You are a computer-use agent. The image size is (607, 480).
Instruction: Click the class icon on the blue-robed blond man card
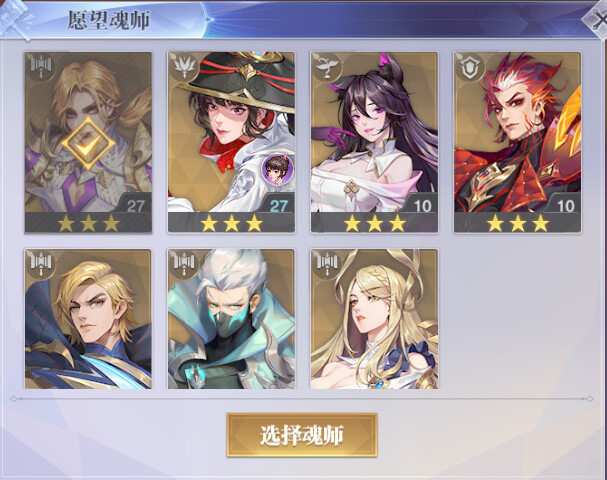click(41, 264)
